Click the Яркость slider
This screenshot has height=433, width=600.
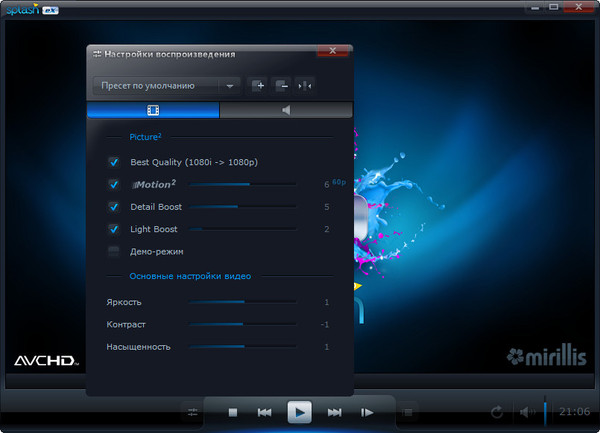click(x=243, y=301)
